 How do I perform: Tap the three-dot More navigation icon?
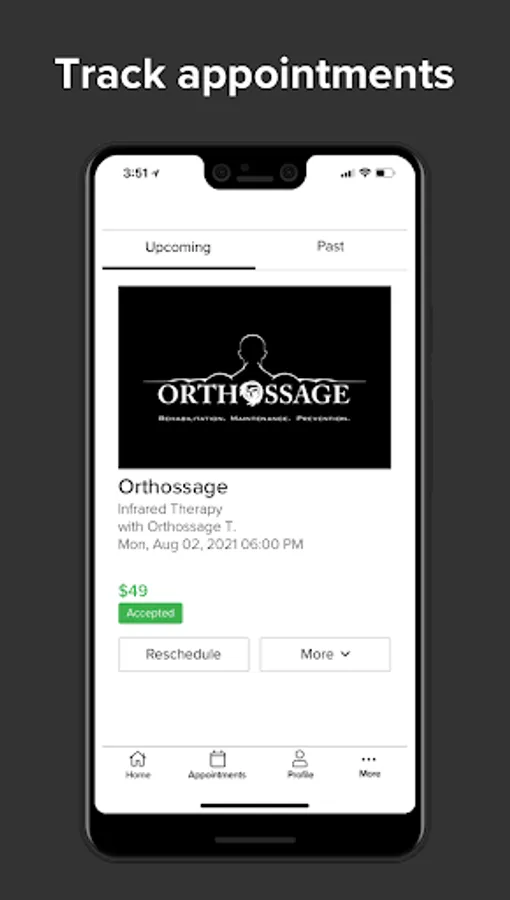click(369, 759)
